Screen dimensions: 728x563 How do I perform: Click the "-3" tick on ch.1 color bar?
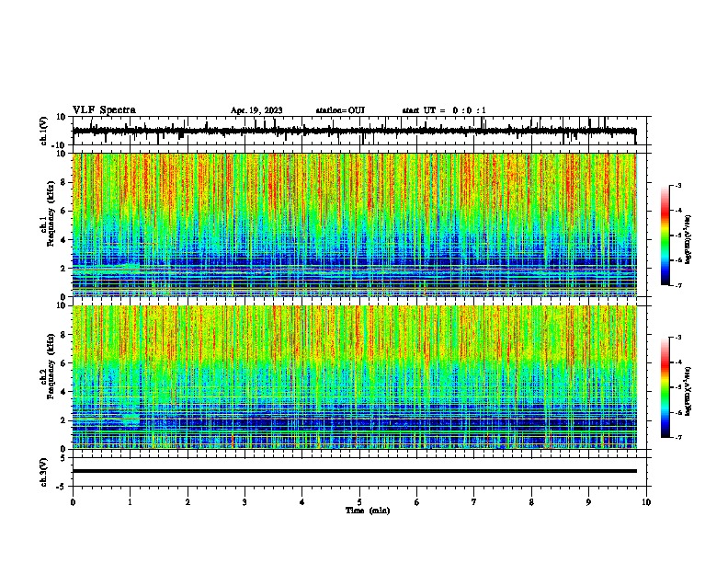[x=678, y=186]
